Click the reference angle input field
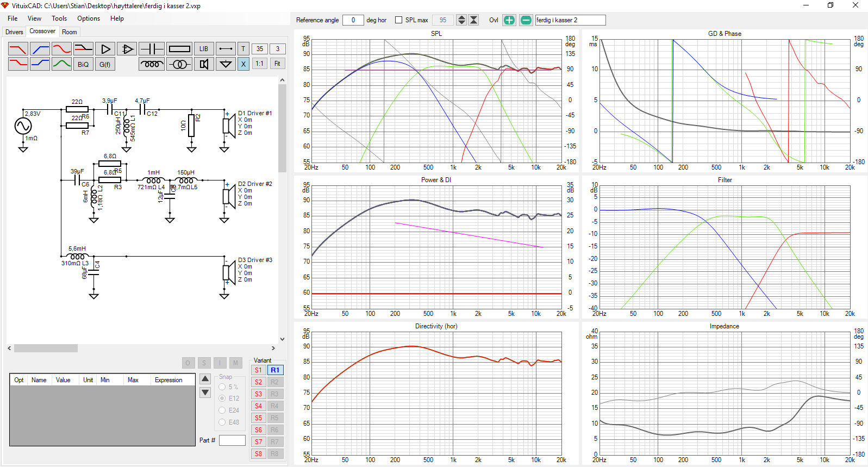The width and height of the screenshot is (868, 467). (x=353, y=20)
